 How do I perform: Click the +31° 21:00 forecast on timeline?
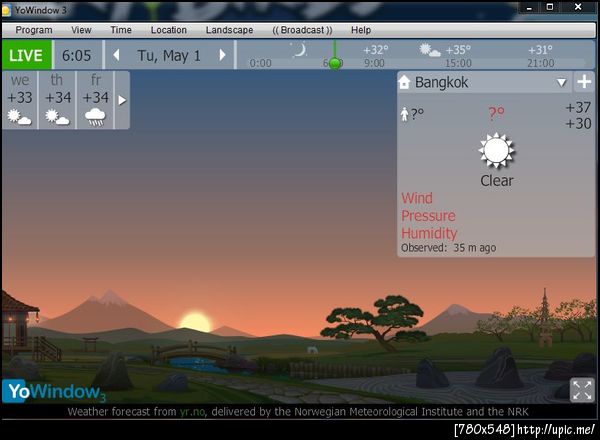point(540,56)
